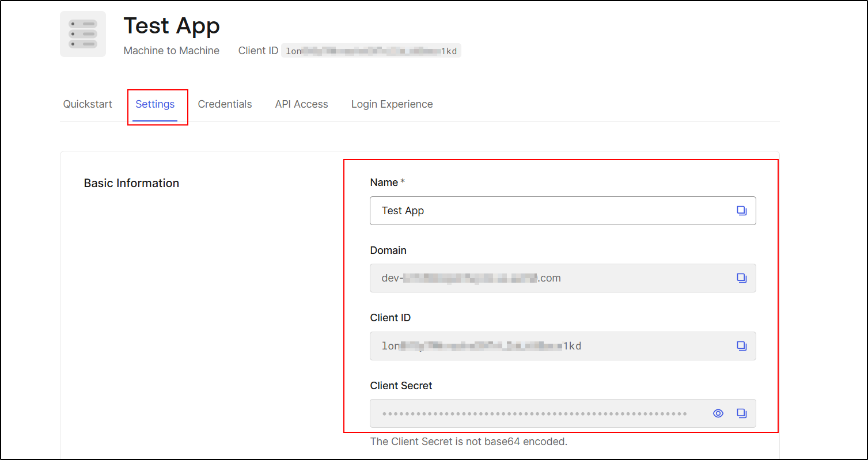Click the 'Test App' page title

click(x=172, y=25)
